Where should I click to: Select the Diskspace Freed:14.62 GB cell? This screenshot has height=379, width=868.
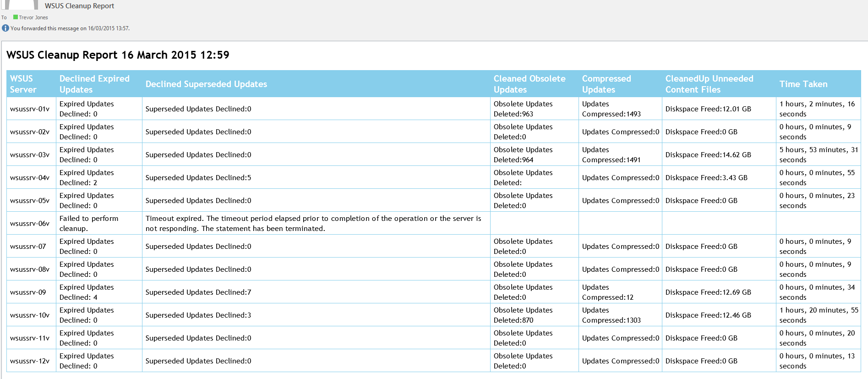(x=708, y=155)
